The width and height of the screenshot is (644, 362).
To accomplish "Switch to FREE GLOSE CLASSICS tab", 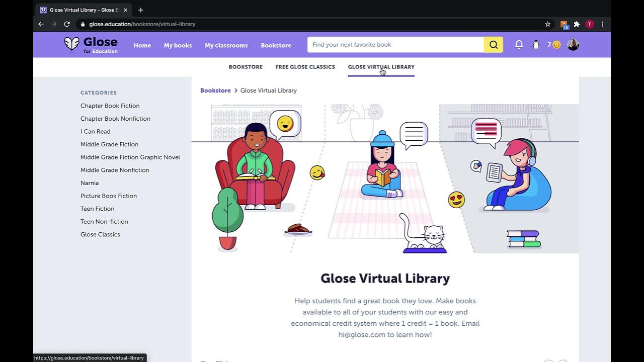I will [305, 67].
